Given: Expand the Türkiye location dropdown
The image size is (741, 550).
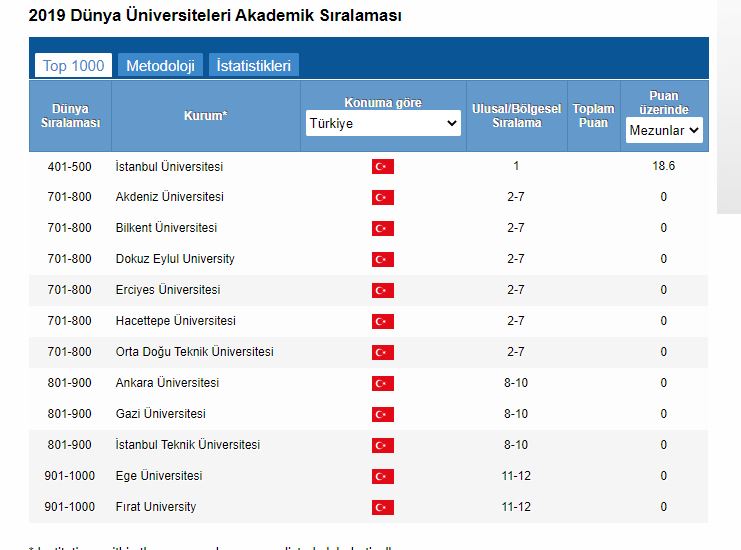Looking at the screenshot, I should [x=383, y=123].
